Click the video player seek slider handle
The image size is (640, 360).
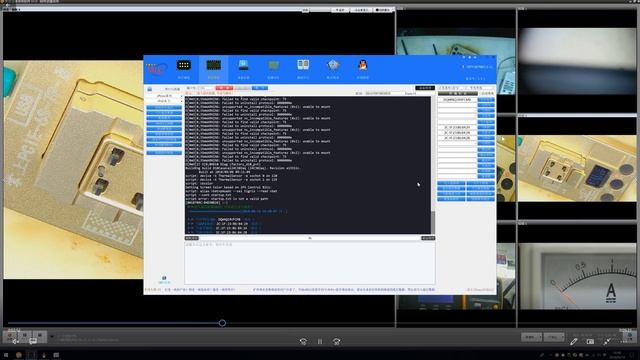pos(222,323)
